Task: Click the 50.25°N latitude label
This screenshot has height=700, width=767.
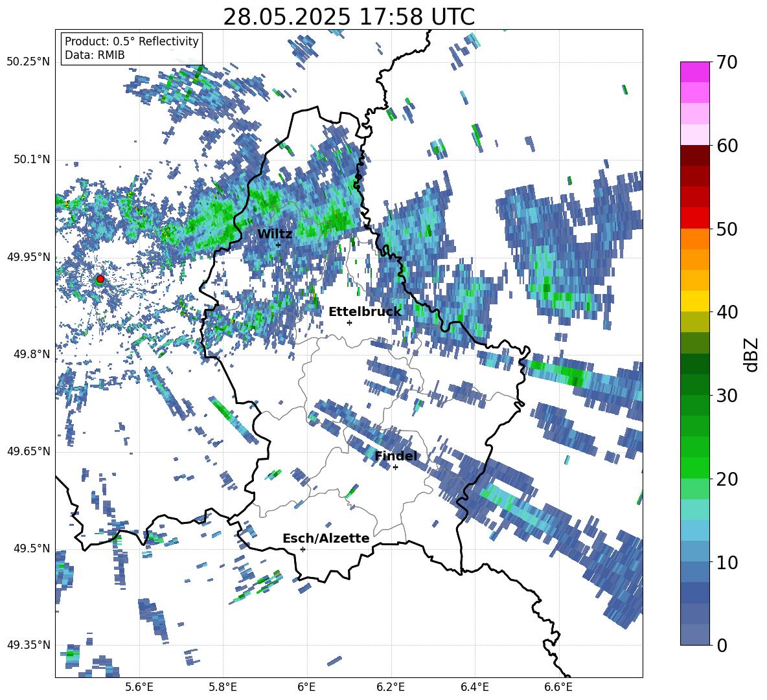Action: pyautogui.click(x=29, y=62)
